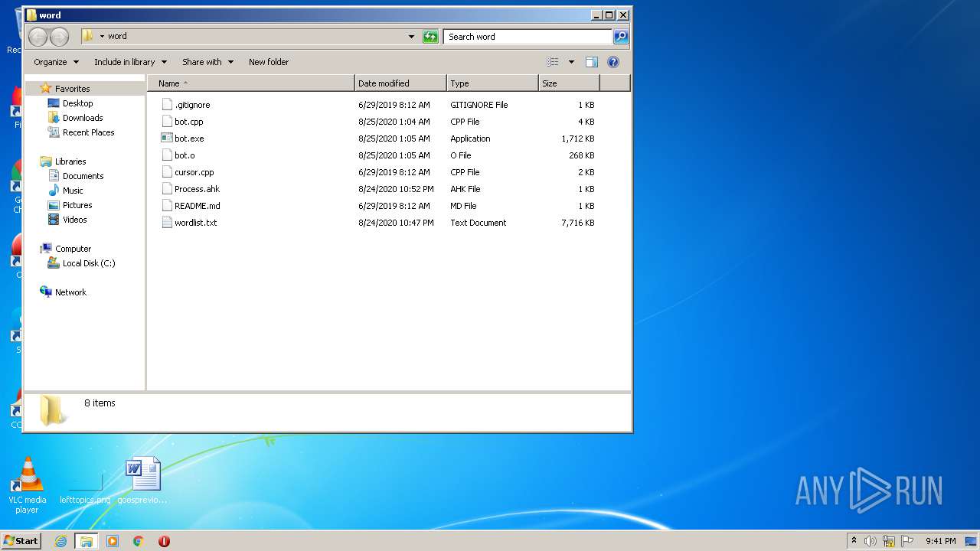The image size is (980, 551).
Task: Click the Music library icon
Action: point(54,191)
